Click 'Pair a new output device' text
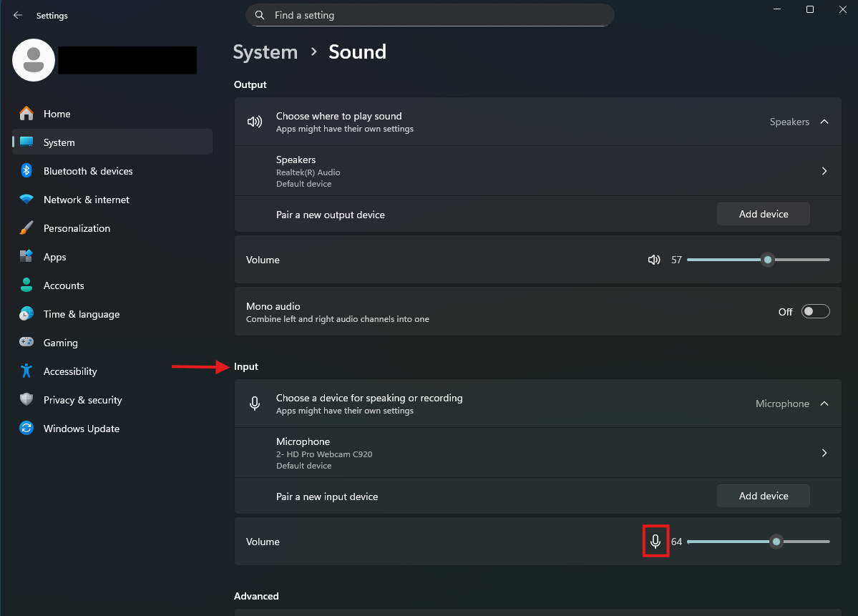Image resolution: width=858 pixels, height=616 pixels. click(331, 215)
